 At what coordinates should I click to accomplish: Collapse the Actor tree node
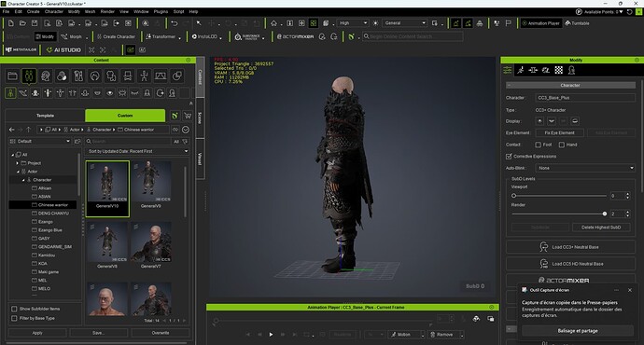pyautogui.click(x=17, y=172)
